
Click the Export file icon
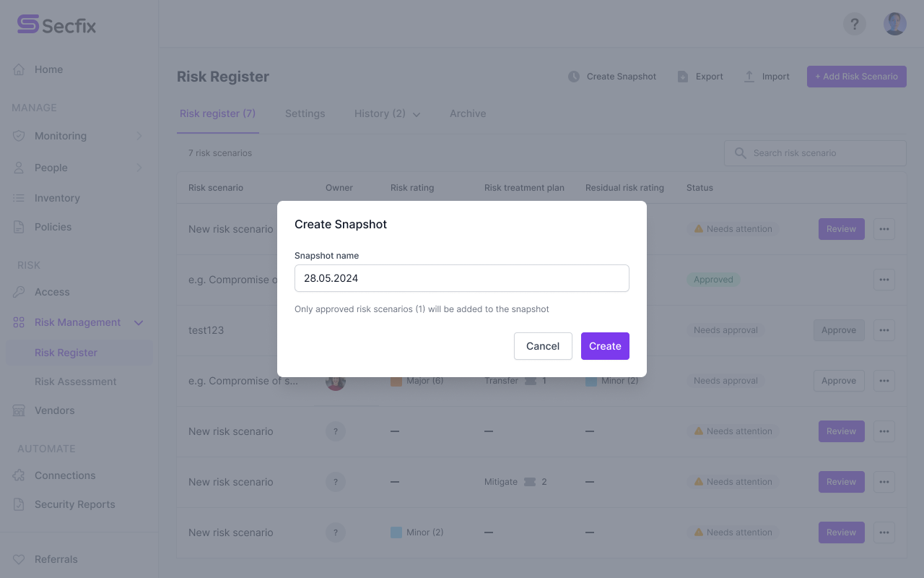tap(683, 77)
